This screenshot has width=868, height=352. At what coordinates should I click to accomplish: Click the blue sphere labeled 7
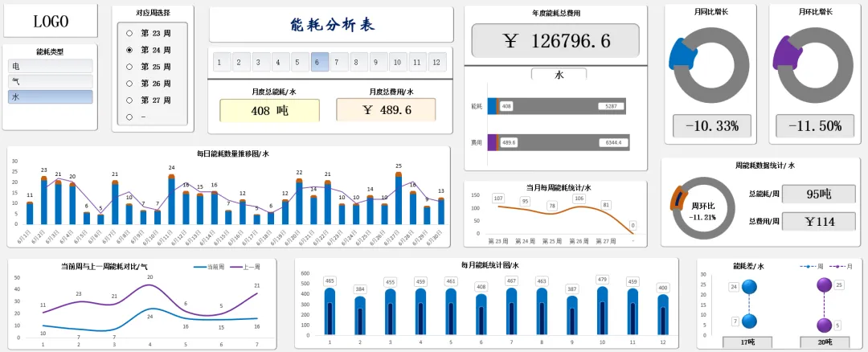tap(750, 321)
